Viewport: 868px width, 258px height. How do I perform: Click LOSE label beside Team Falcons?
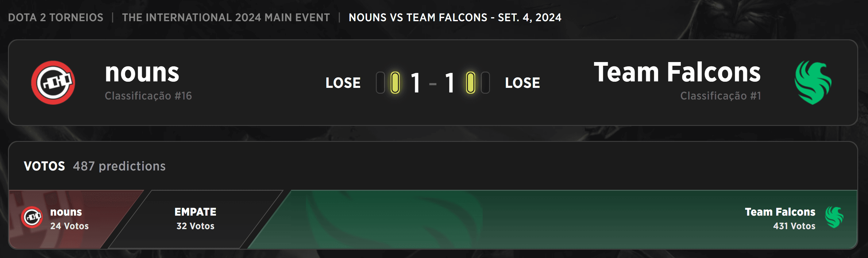pyautogui.click(x=522, y=83)
